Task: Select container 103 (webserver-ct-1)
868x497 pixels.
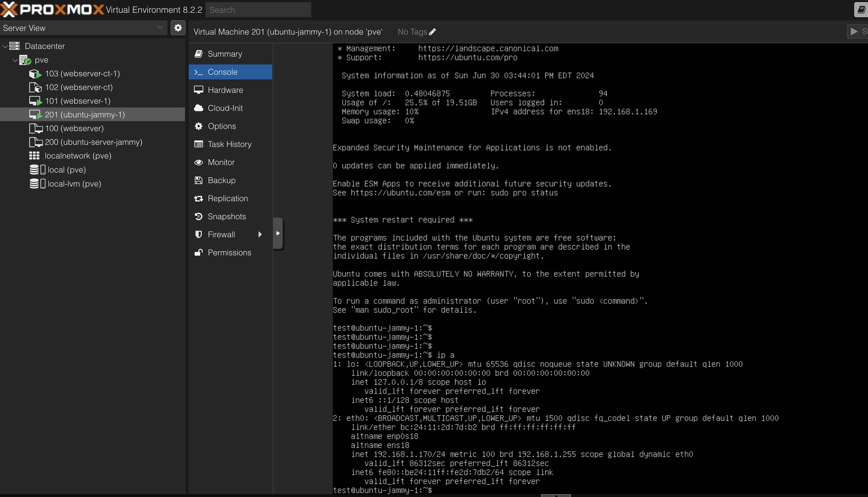Action: [82, 73]
